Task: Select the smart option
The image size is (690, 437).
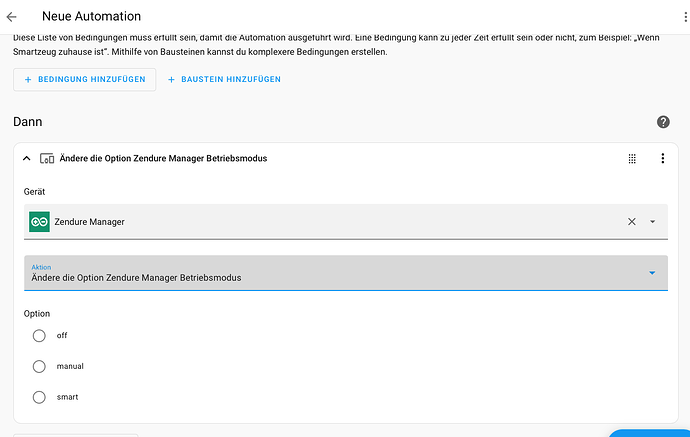Action: pos(39,397)
